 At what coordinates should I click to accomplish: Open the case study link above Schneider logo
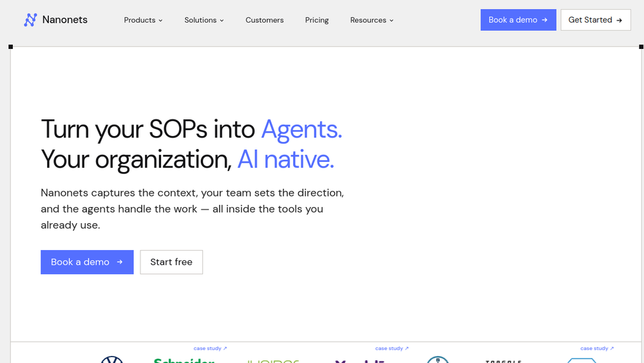pos(211,348)
